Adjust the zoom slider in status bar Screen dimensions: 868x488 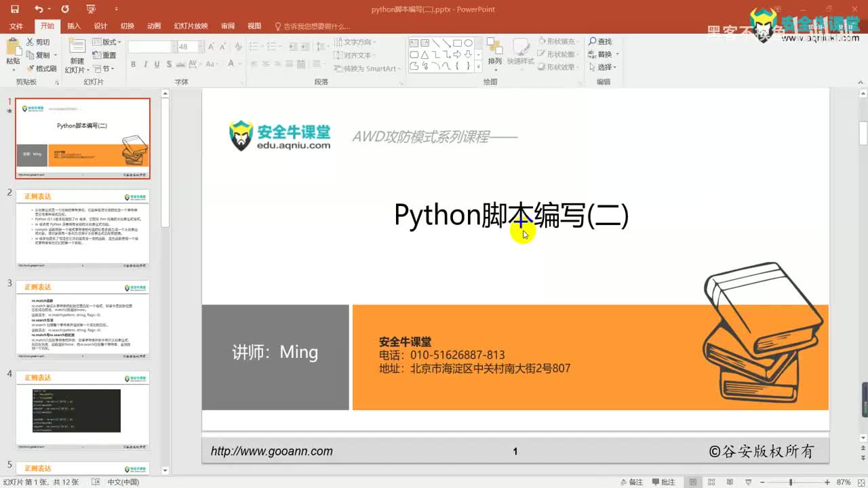(790, 482)
